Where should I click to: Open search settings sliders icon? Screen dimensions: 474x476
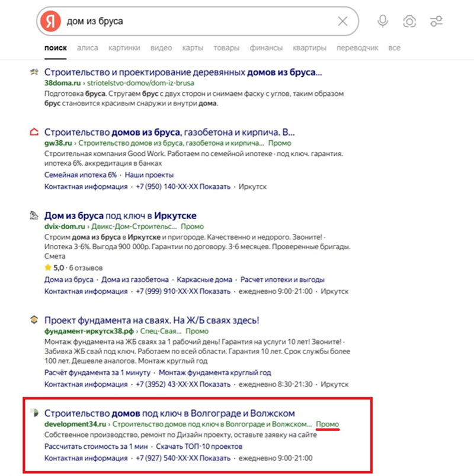click(x=436, y=21)
